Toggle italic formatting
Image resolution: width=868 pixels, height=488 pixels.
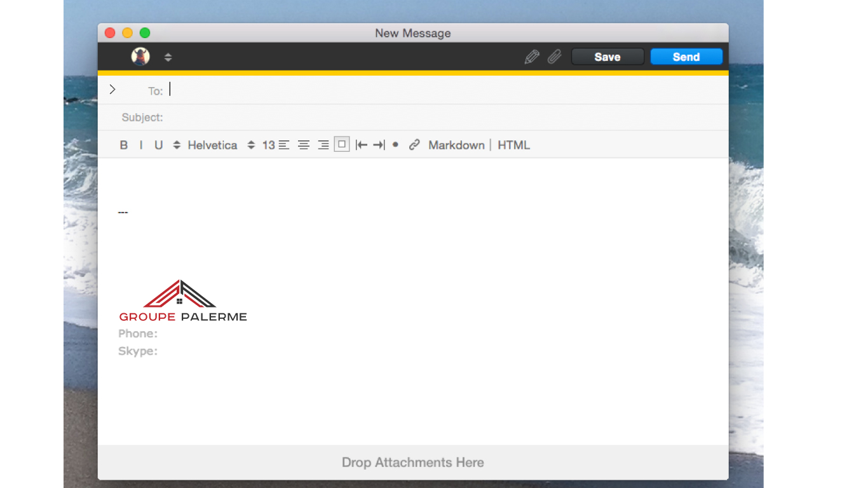(141, 145)
